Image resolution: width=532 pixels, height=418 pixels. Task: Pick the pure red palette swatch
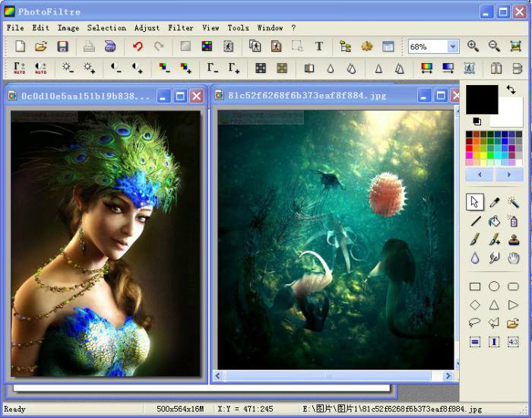point(469,148)
